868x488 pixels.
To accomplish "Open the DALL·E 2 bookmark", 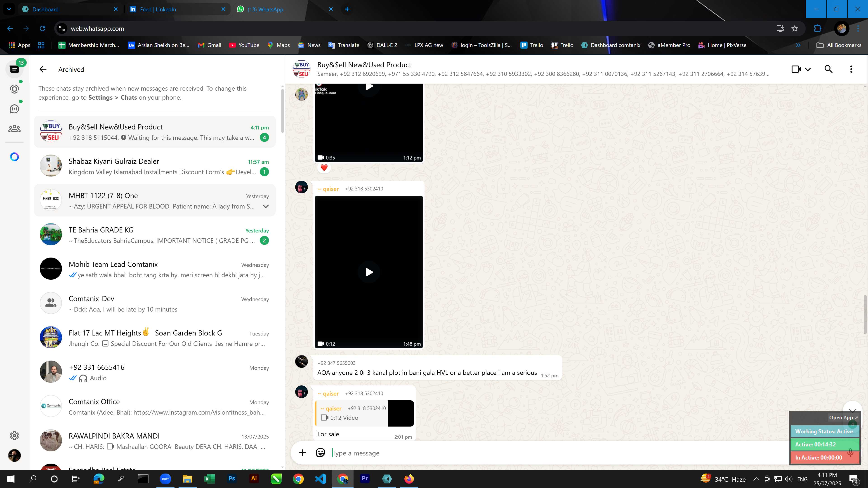I will [x=382, y=45].
